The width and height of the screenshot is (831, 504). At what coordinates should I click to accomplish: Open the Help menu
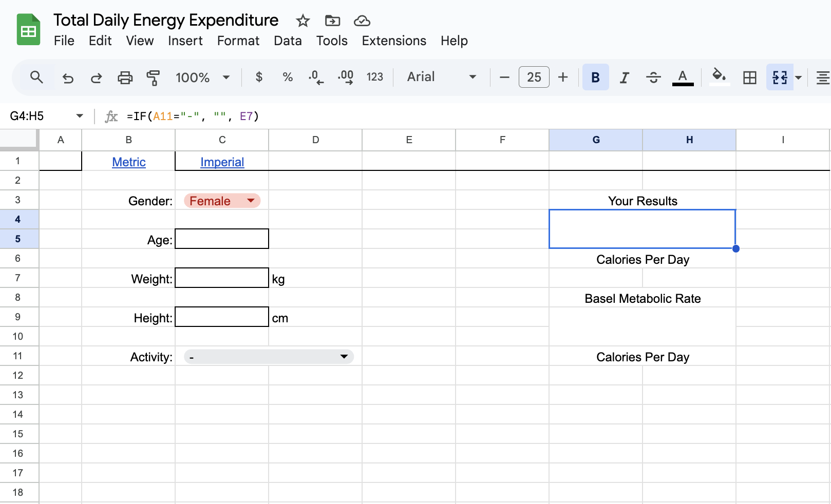coord(454,41)
